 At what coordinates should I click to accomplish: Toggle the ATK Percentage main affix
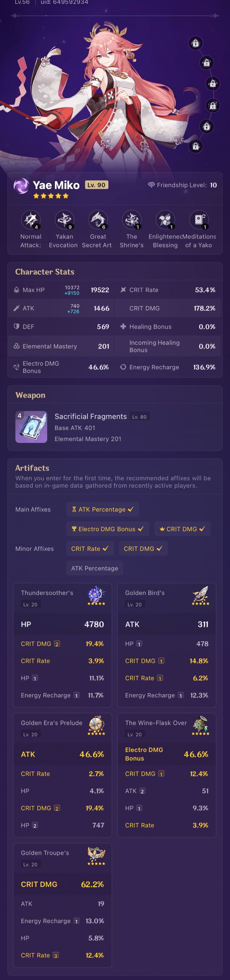coord(103,509)
